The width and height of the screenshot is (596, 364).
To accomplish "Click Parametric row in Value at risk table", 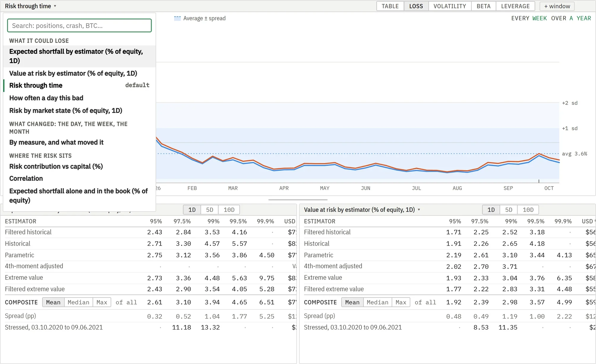I will tap(450, 255).
